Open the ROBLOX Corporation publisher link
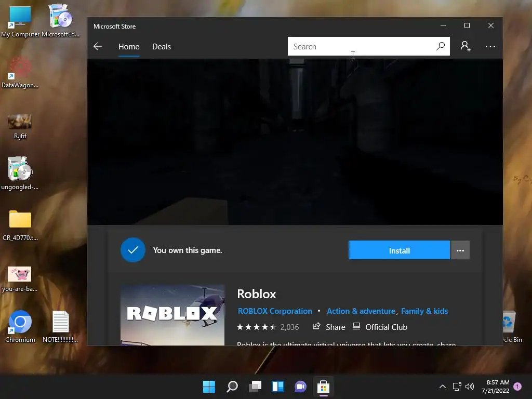The image size is (532, 399). click(275, 311)
